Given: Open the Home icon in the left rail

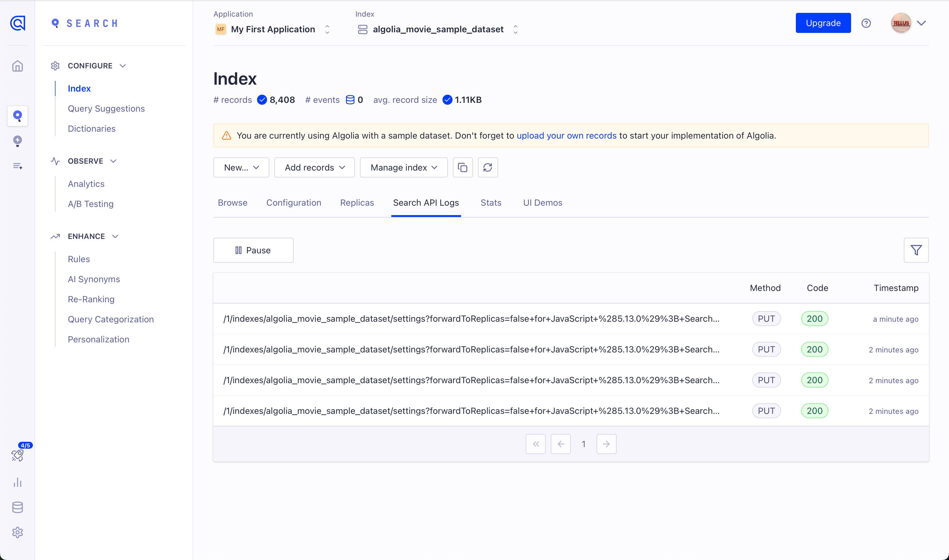Looking at the screenshot, I should tap(17, 66).
